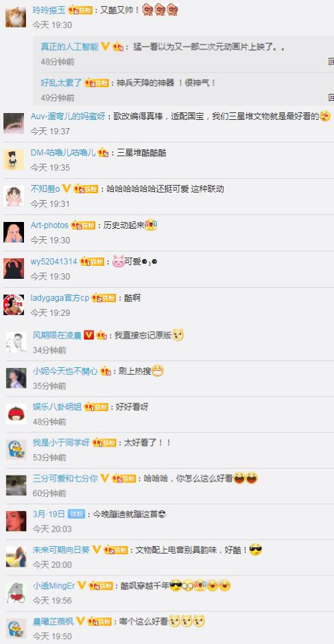This screenshot has height=644, width=334.
Task: Open 小妮今天也不開心's profile
Action: [65, 371]
